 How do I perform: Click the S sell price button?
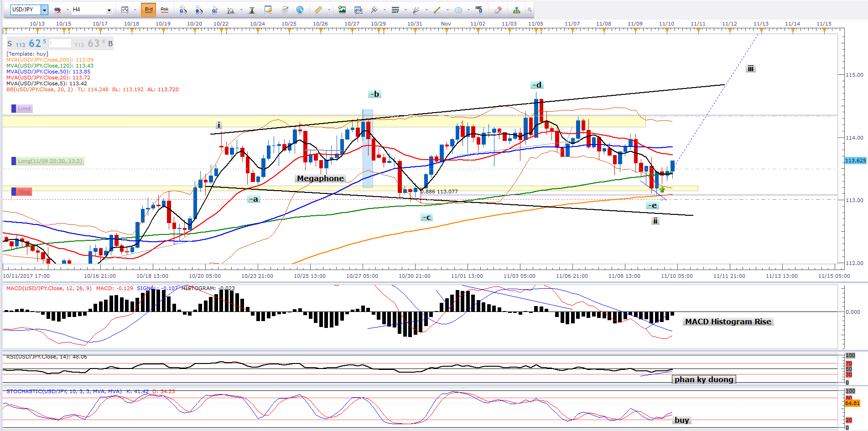[x=10, y=44]
